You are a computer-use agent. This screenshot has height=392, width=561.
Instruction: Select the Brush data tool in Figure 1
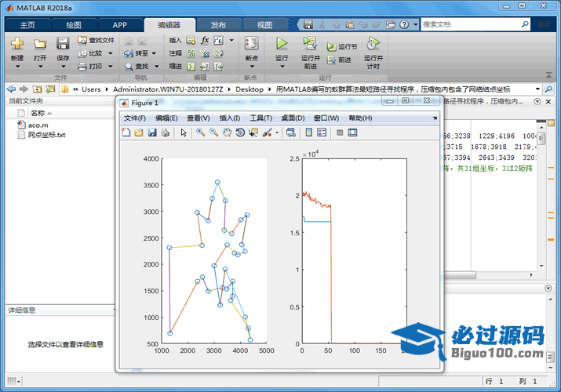pyautogui.click(x=267, y=132)
